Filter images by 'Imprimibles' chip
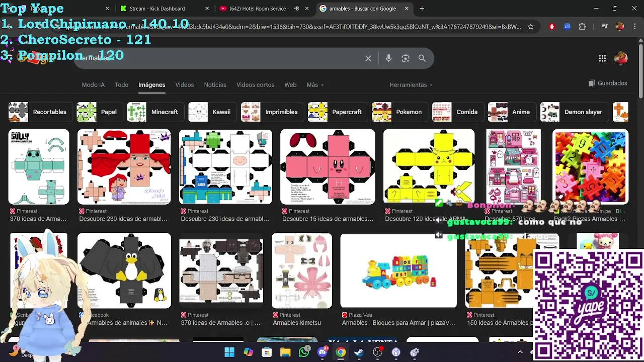The width and height of the screenshot is (644, 362). pyautogui.click(x=272, y=112)
